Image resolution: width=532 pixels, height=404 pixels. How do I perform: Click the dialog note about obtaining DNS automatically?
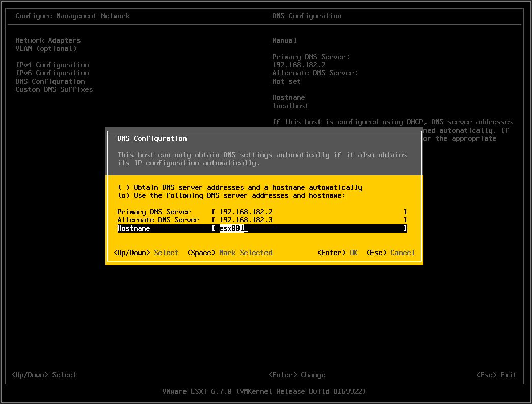(x=262, y=159)
